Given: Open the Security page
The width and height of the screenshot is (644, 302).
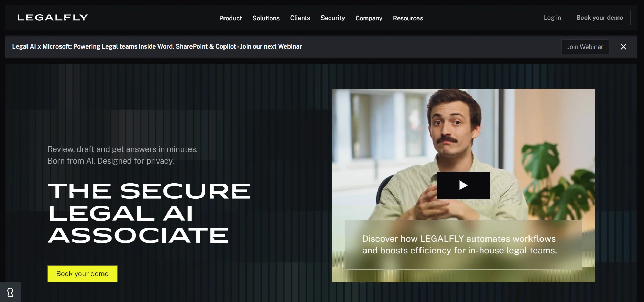Looking at the screenshot, I should (x=332, y=18).
